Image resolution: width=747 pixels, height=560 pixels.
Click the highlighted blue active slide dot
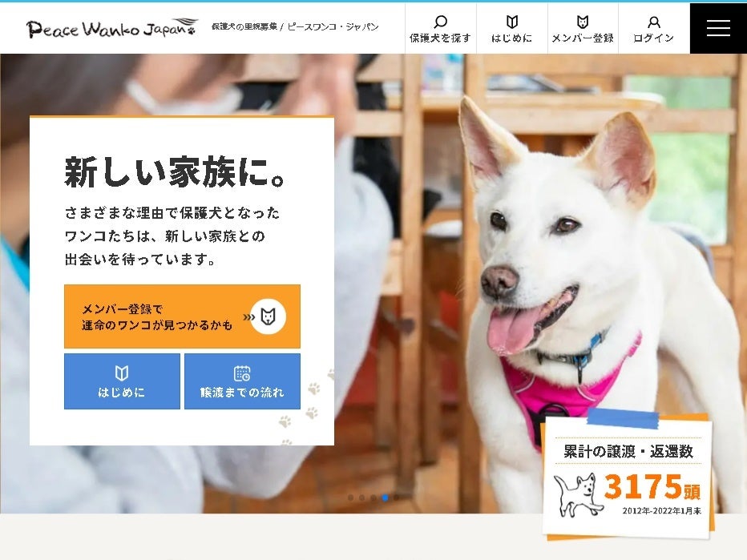click(x=385, y=498)
